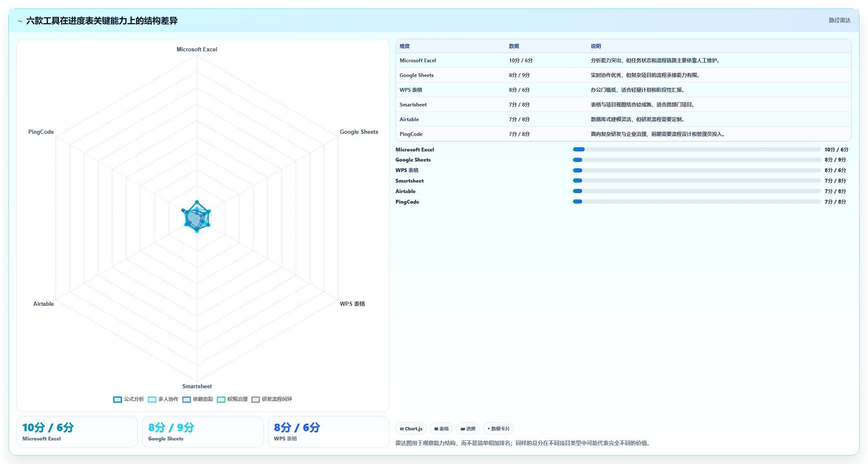Click the 数据 table column header
Viewport: 868px width, 464px height.
click(x=514, y=46)
